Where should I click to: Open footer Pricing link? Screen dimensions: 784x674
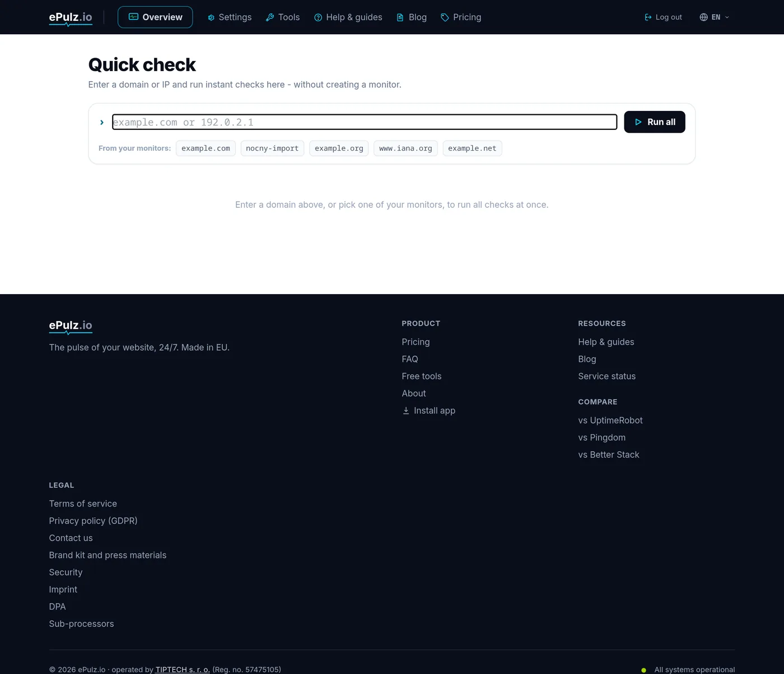point(416,342)
